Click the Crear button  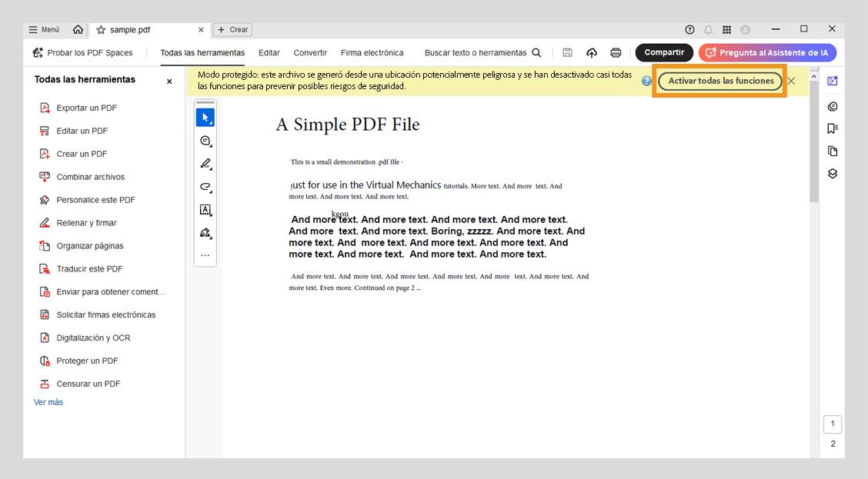click(232, 30)
